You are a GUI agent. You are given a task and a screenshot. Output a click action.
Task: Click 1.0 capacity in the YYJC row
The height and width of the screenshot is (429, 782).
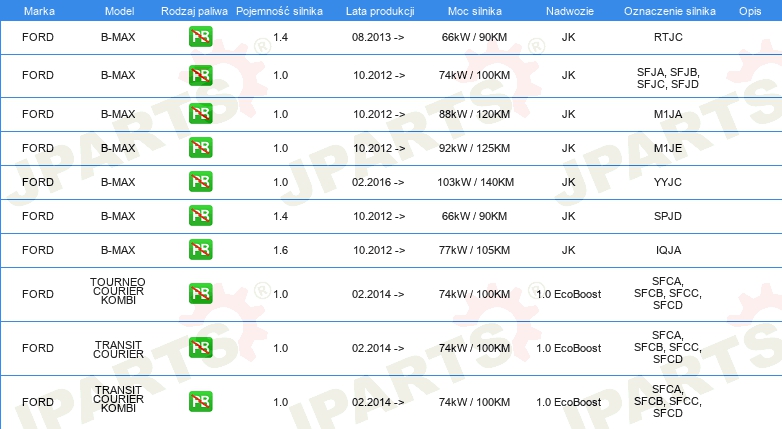[x=280, y=182]
